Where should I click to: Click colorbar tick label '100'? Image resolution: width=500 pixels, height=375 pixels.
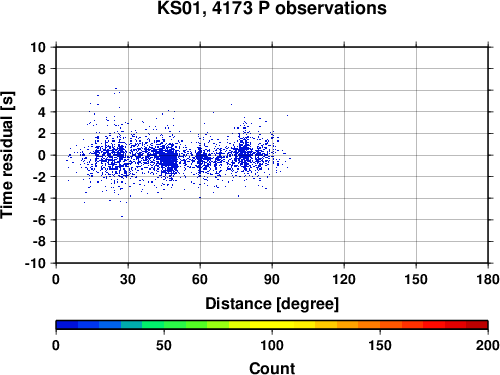pos(272,345)
